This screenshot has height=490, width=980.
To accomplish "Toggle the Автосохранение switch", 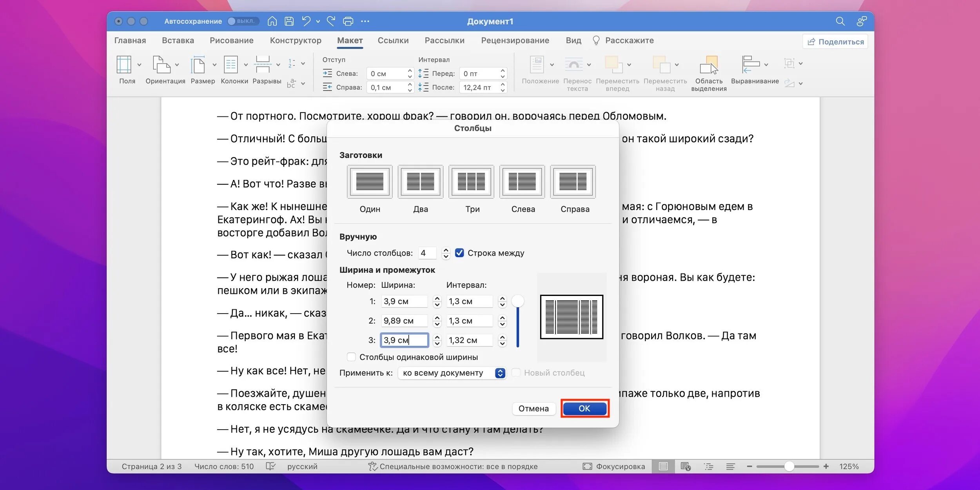I will [243, 21].
